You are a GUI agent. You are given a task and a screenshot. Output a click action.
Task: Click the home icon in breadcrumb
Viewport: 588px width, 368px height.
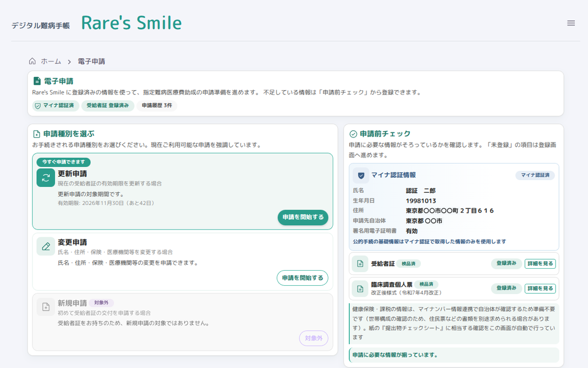[32, 61]
